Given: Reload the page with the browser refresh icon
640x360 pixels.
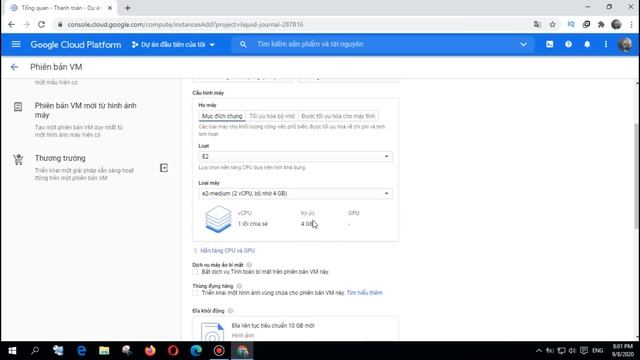Looking at the screenshot, I should [41, 24].
